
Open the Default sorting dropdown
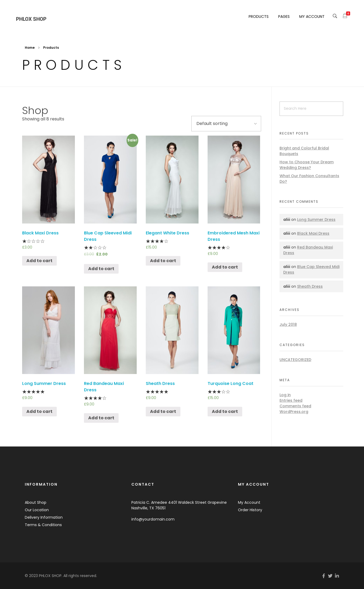[x=226, y=124]
